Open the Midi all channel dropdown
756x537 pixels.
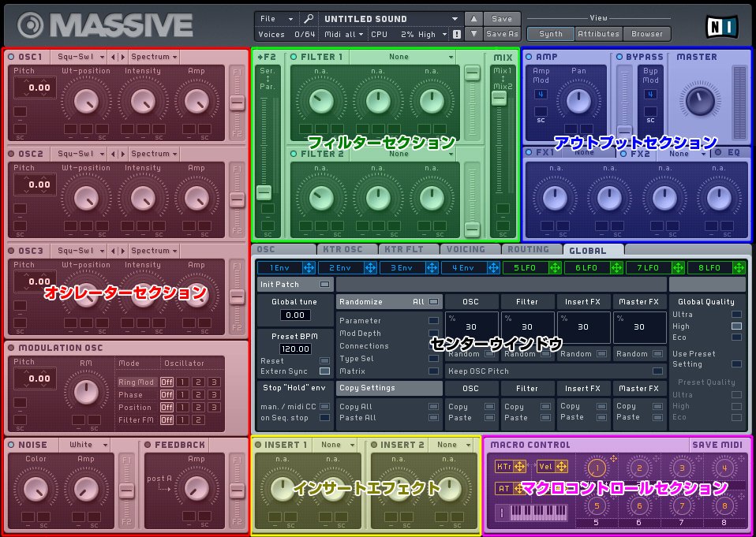click(343, 34)
